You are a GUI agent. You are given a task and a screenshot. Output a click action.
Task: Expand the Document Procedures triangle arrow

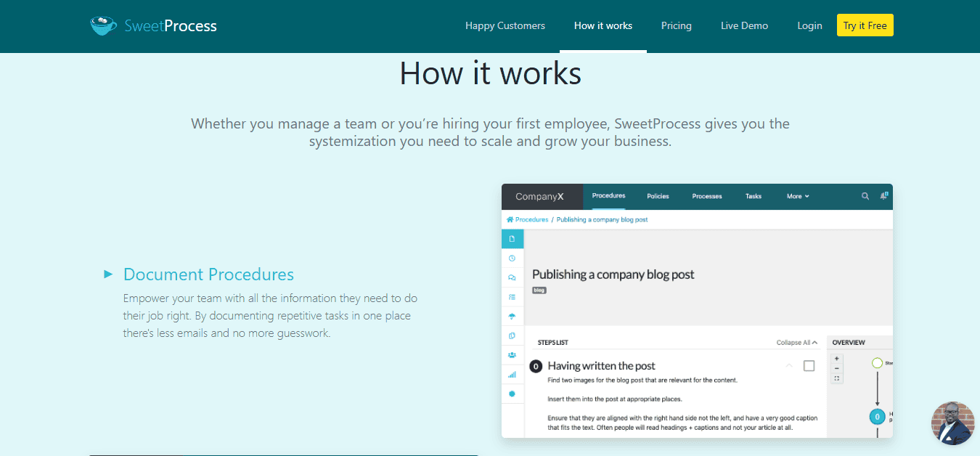point(108,274)
